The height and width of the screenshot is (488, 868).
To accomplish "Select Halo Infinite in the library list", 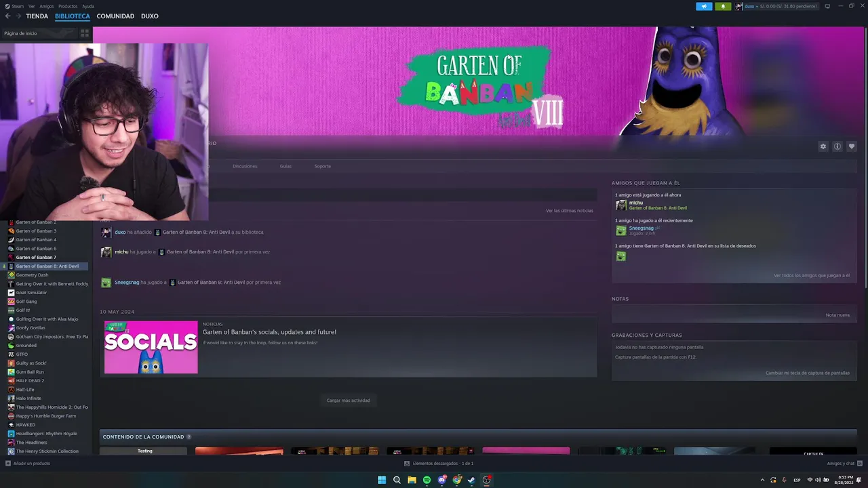I will [28, 399].
